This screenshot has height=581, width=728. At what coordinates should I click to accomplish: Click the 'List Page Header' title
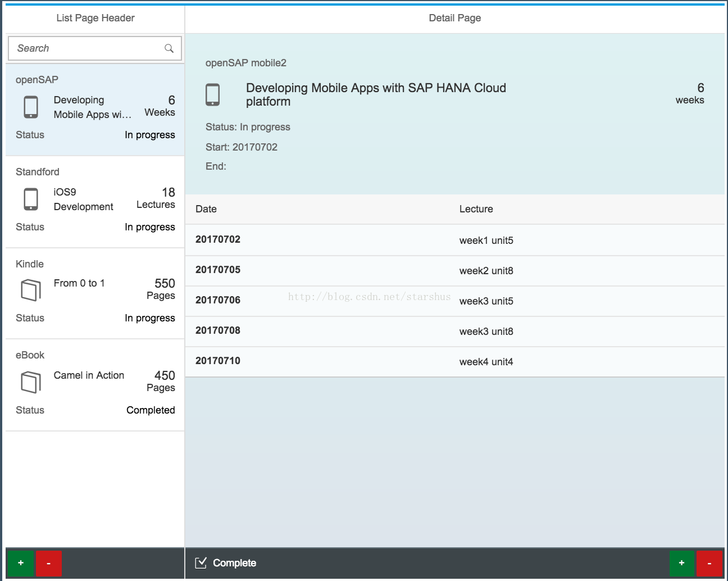pos(95,18)
